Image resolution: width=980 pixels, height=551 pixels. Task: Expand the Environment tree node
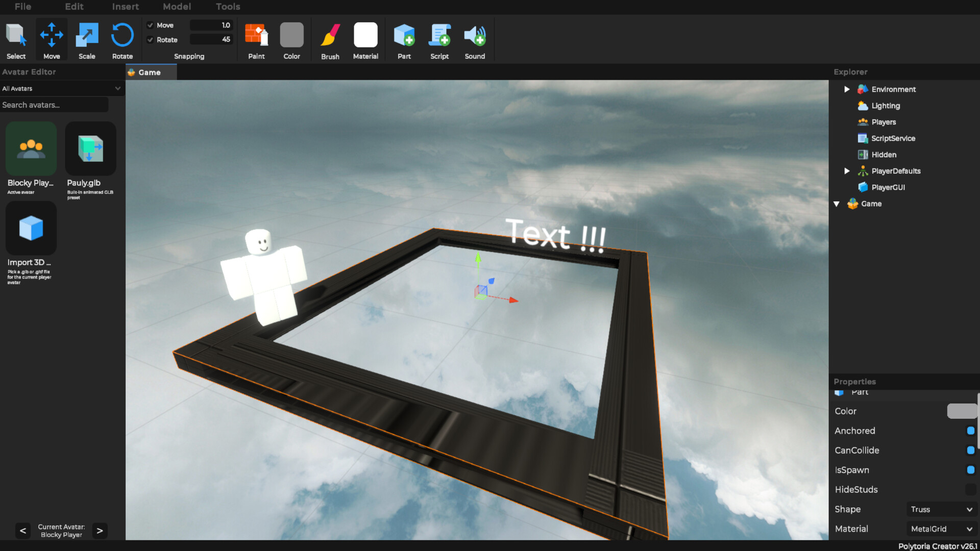point(847,89)
